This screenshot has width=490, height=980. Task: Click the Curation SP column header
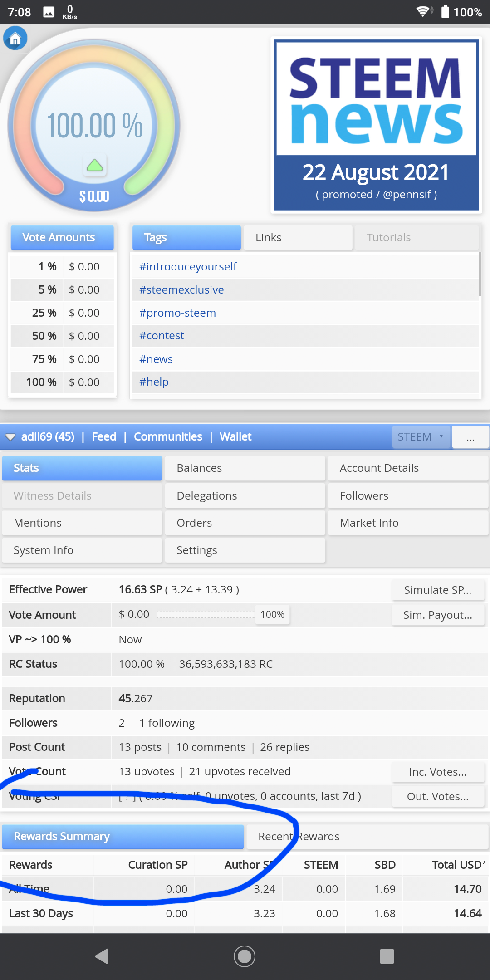click(x=158, y=865)
